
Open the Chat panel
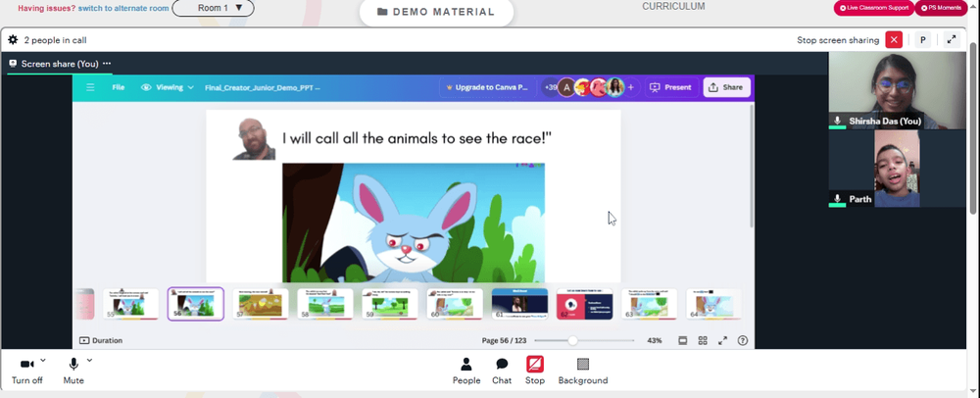pos(501,371)
